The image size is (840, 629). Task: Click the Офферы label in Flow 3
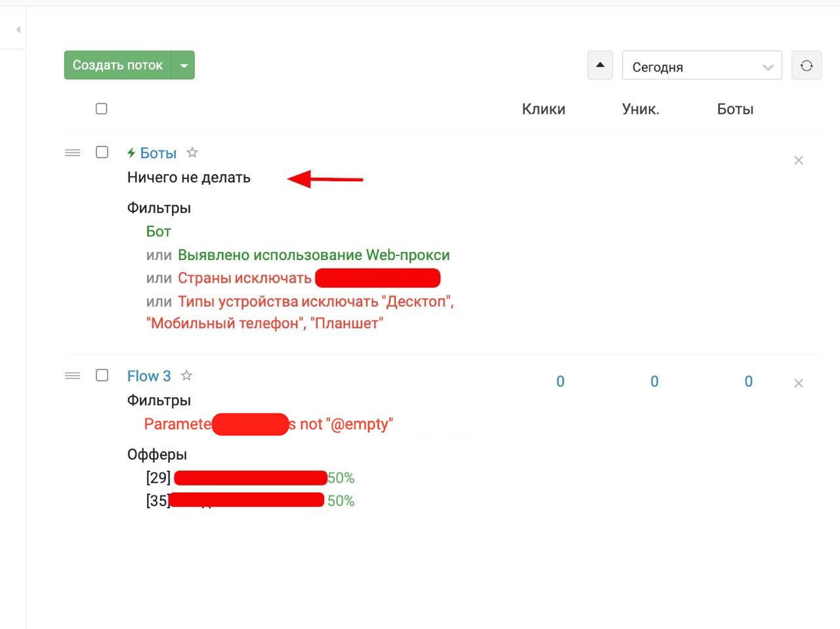click(x=157, y=454)
